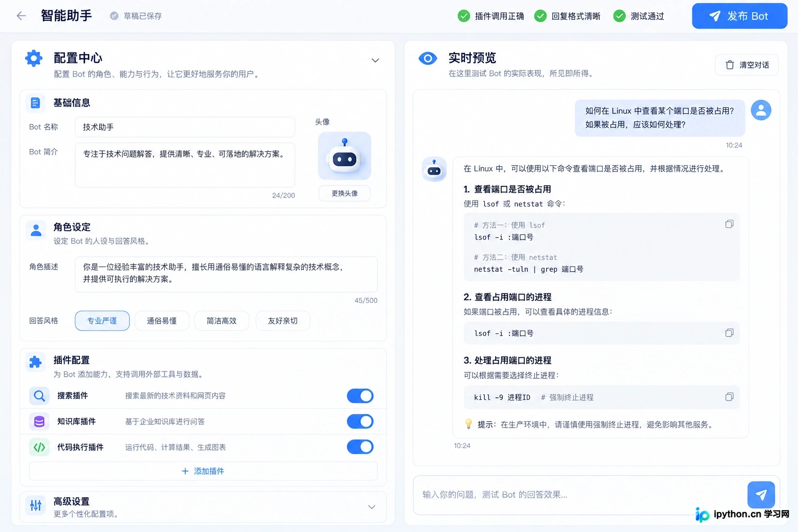Select the 友好亲切 answer style
Screen dimensions: 798x532
283,321
